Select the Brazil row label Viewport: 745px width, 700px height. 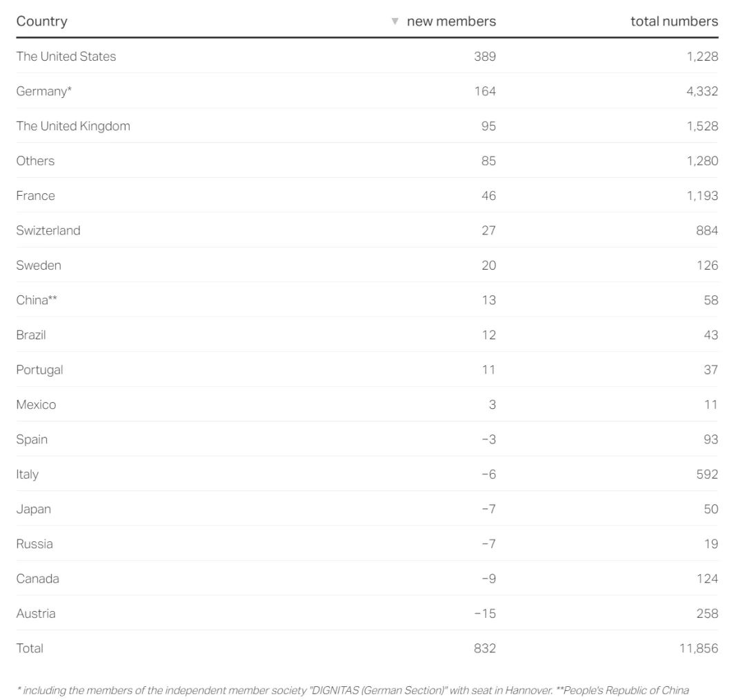tap(31, 335)
